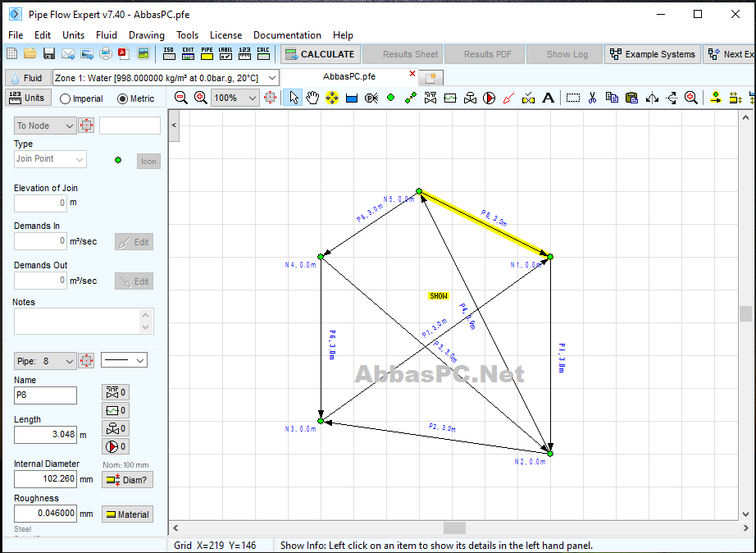
Task: Select the add pump tool
Action: pos(489,98)
